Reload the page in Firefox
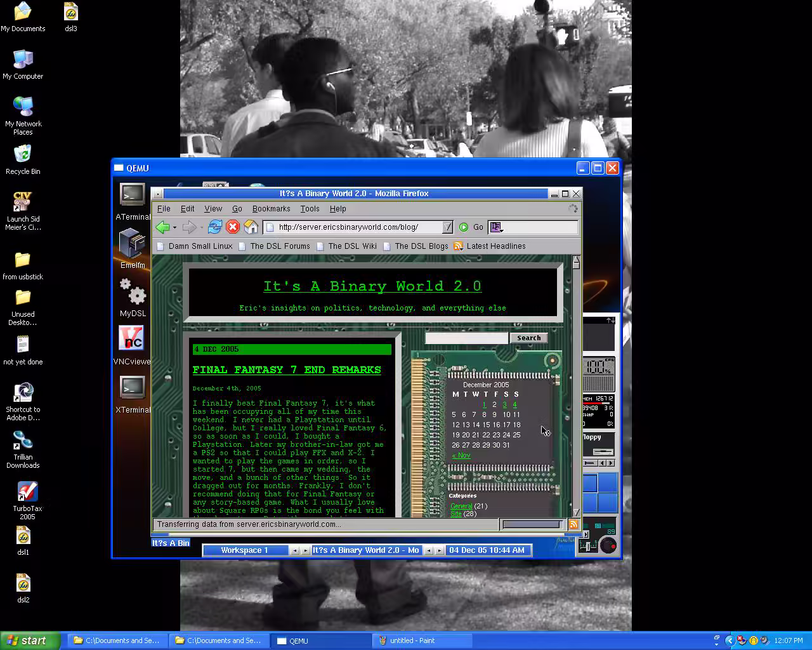Image resolution: width=812 pixels, height=650 pixels. (215, 227)
